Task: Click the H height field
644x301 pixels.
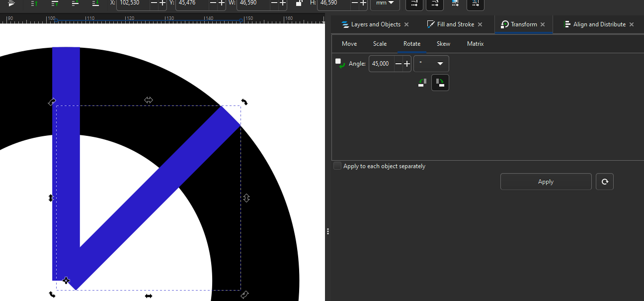Action: point(333,3)
